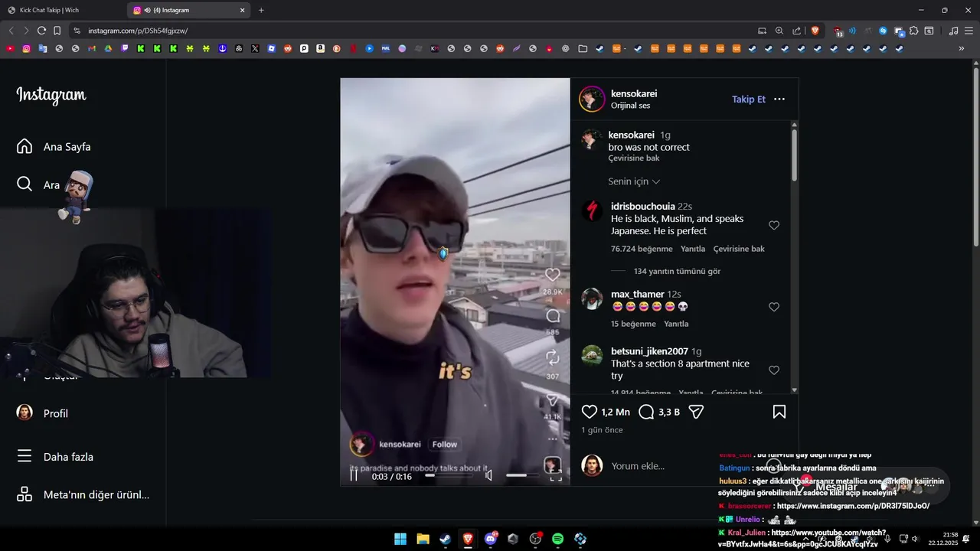Go back in the browser
Viewport: 980px width, 551px height.
11,31
